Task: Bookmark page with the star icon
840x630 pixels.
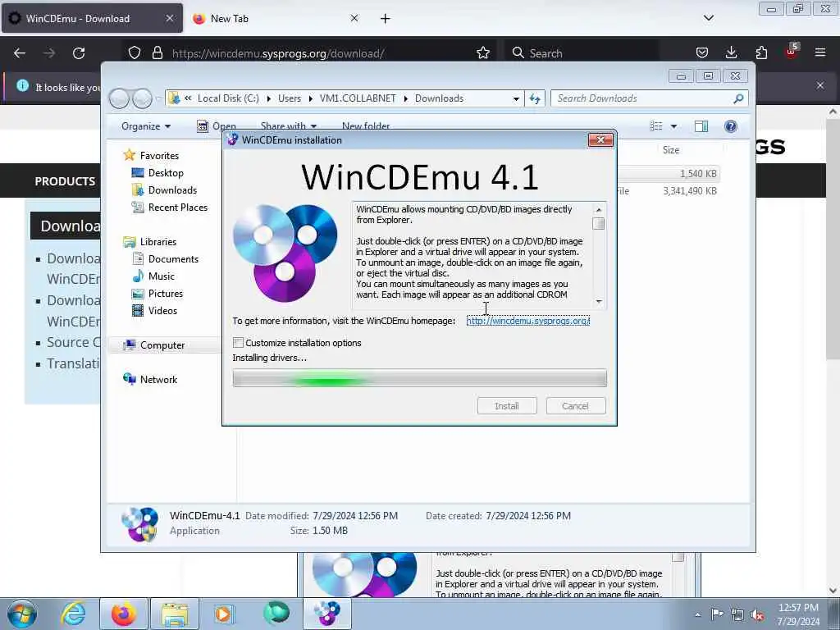Action: pos(483,53)
